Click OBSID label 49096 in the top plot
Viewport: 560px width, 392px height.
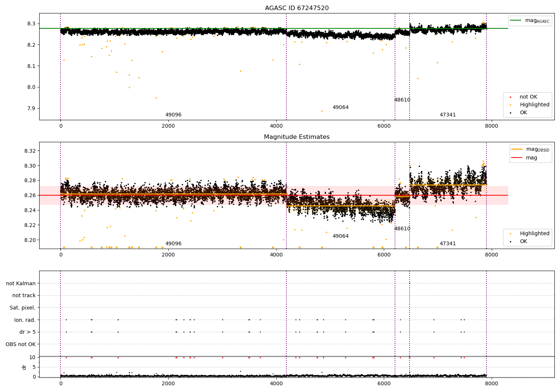click(173, 115)
